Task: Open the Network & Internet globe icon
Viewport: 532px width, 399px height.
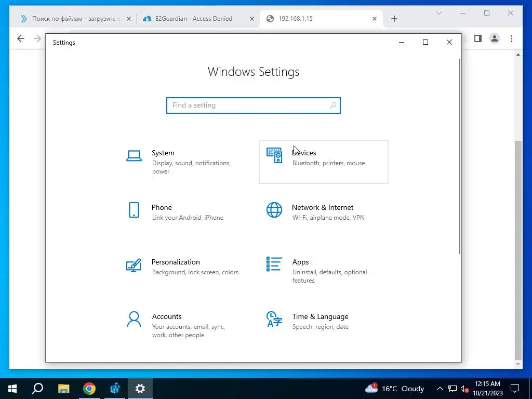Action: coord(274,210)
